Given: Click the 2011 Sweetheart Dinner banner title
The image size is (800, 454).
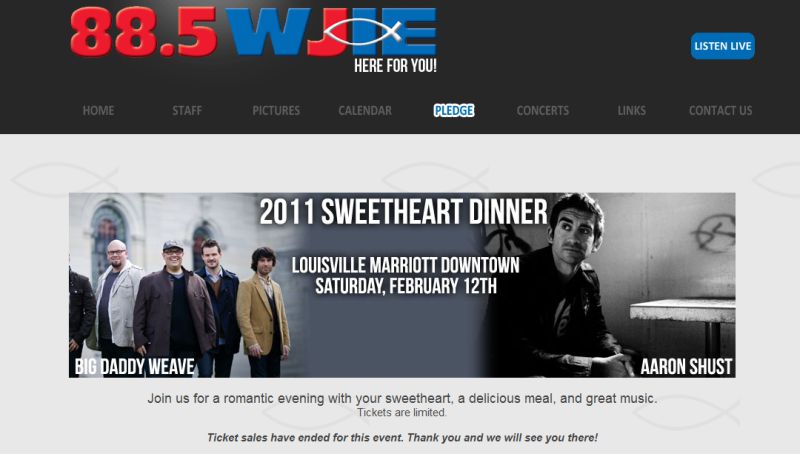Looking at the screenshot, I should tap(403, 212).
